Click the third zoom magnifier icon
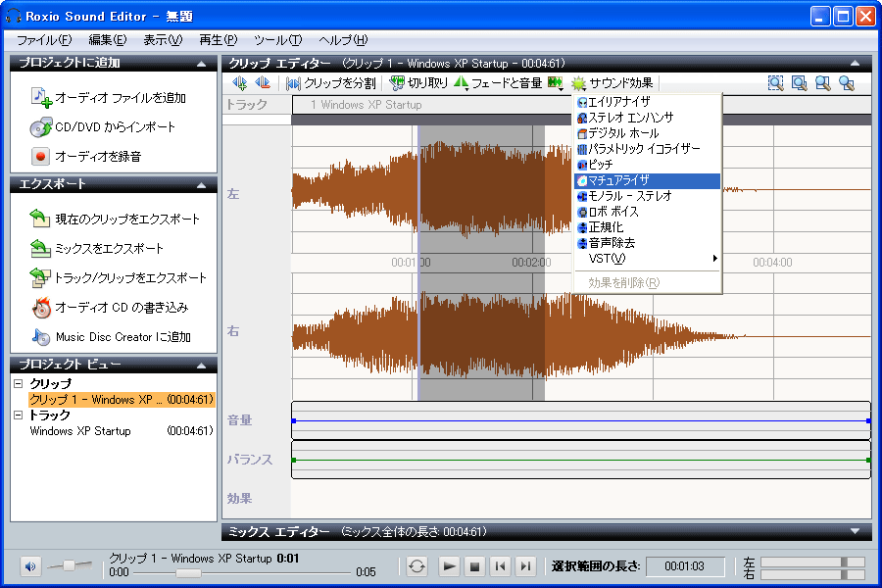 pos(823,83)
